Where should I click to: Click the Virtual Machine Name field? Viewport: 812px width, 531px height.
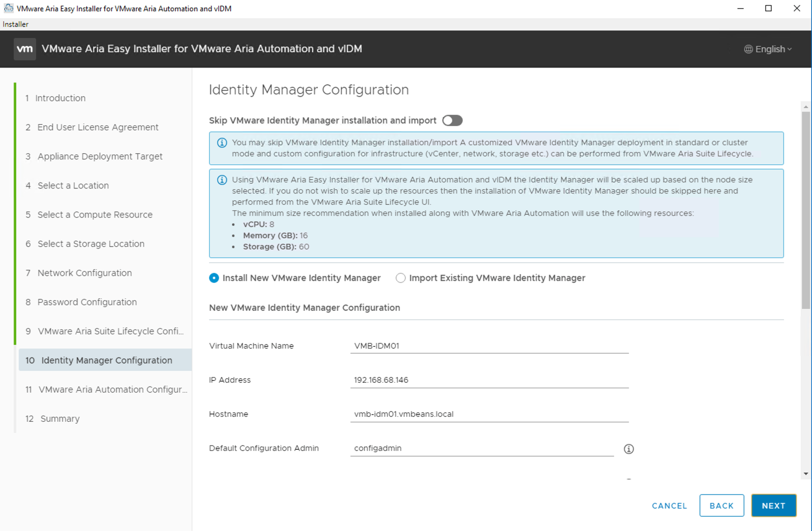point(489,346)
